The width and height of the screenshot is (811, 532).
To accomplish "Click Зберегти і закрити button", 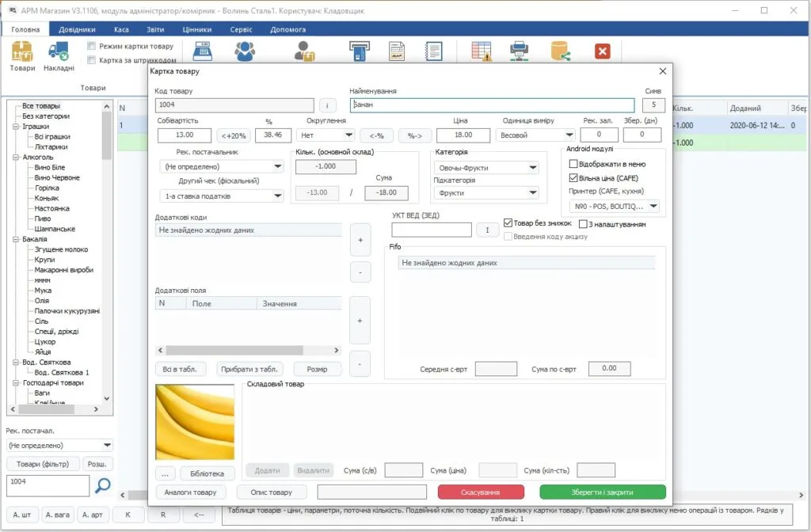I will point(603,492).
